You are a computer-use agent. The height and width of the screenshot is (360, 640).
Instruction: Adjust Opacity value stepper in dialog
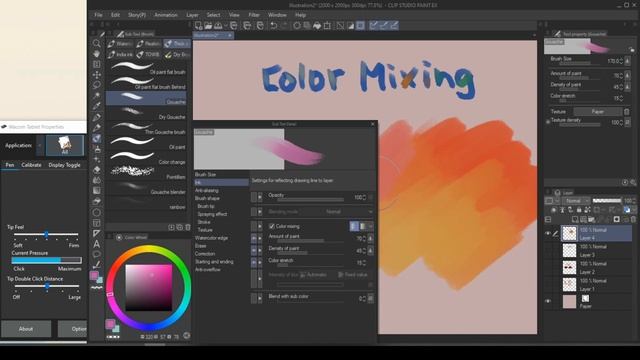364,198
